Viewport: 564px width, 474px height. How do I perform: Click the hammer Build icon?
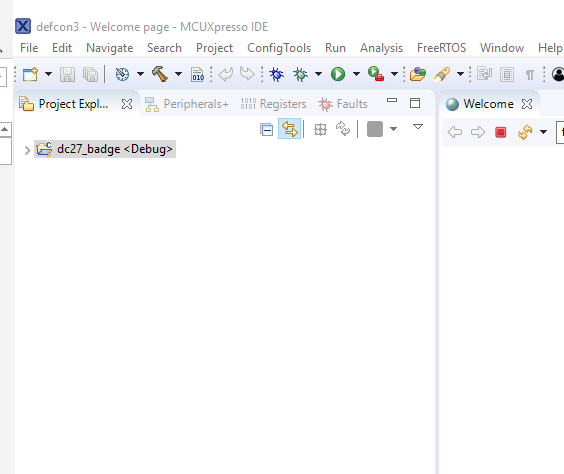coord(160,74)
